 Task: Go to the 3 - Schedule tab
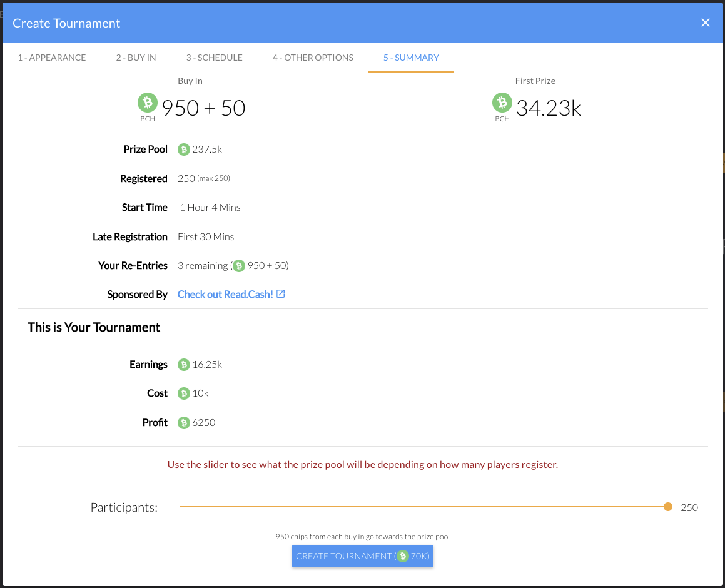click(214, 58)
